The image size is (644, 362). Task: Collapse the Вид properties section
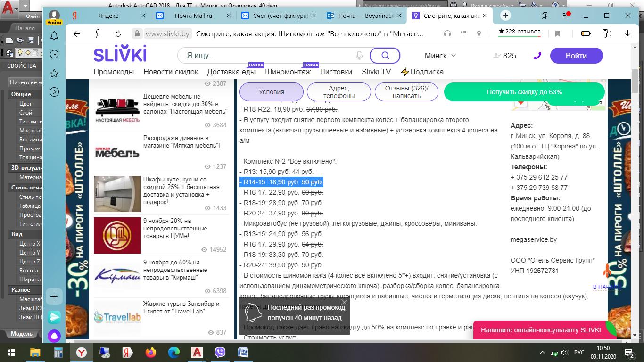pos(17,234)
